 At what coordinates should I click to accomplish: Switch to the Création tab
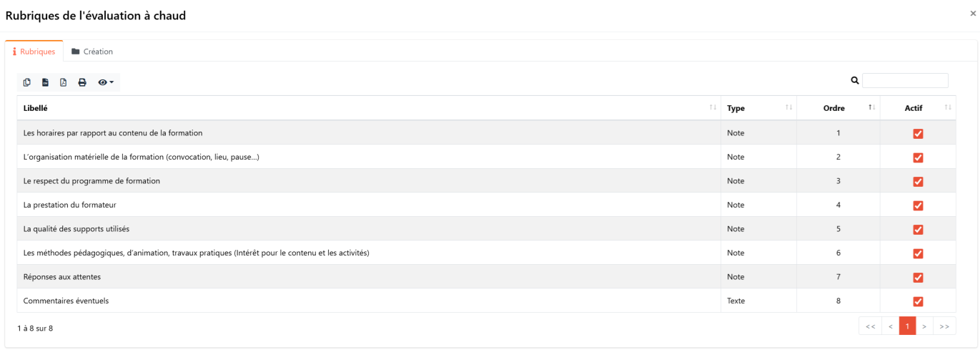pyautogui.click(x=92, y=52)
